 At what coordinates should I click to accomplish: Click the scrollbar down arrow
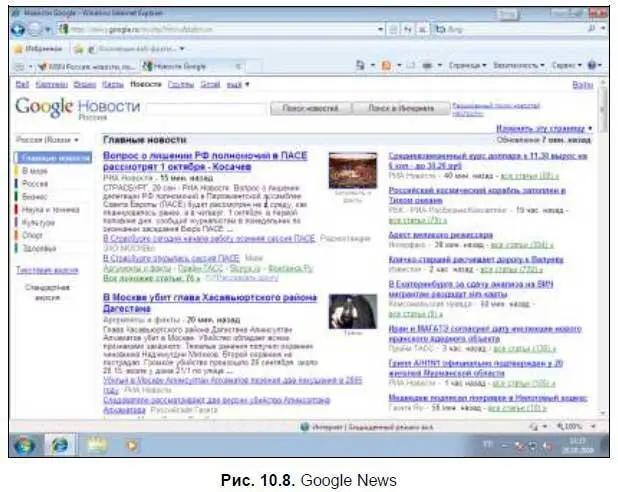[603, 413]
